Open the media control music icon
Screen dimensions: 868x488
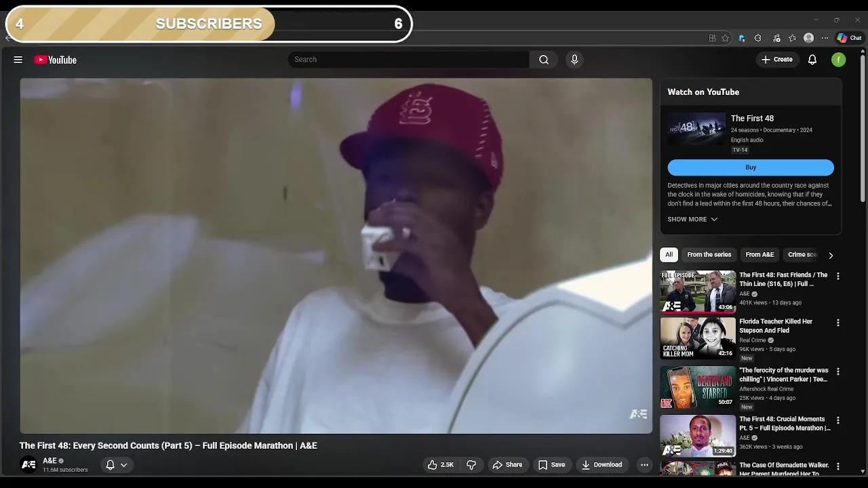[776, 38]
